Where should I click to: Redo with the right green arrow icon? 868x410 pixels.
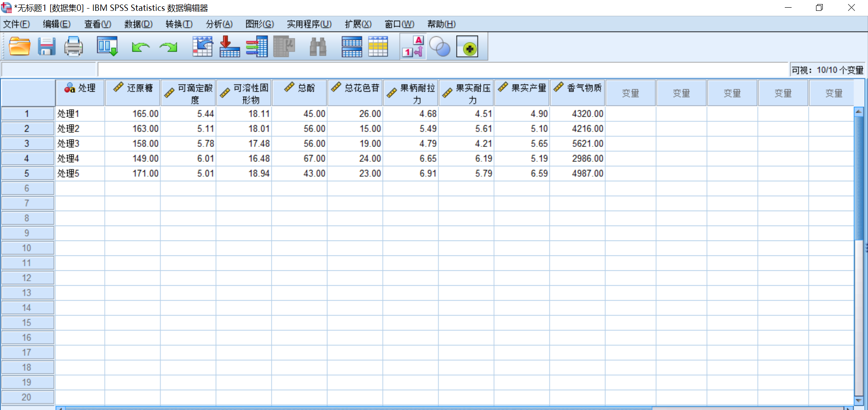click(x=169, y=47)
